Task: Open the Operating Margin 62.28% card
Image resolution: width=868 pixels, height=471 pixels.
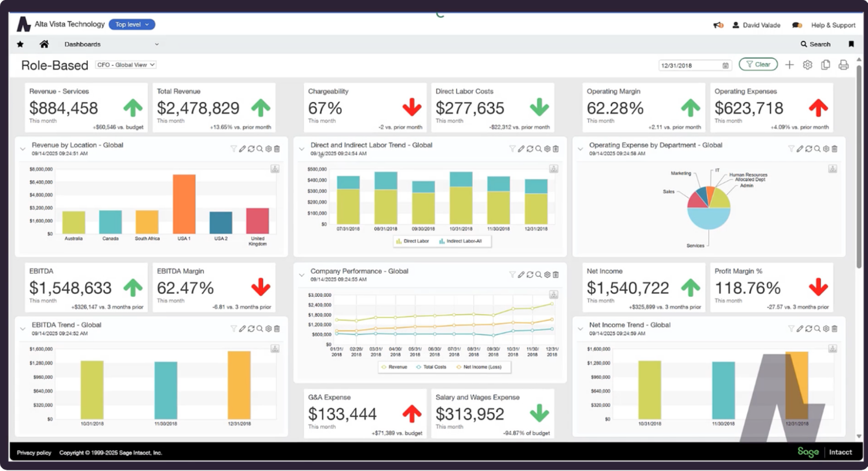Action: 643,108
